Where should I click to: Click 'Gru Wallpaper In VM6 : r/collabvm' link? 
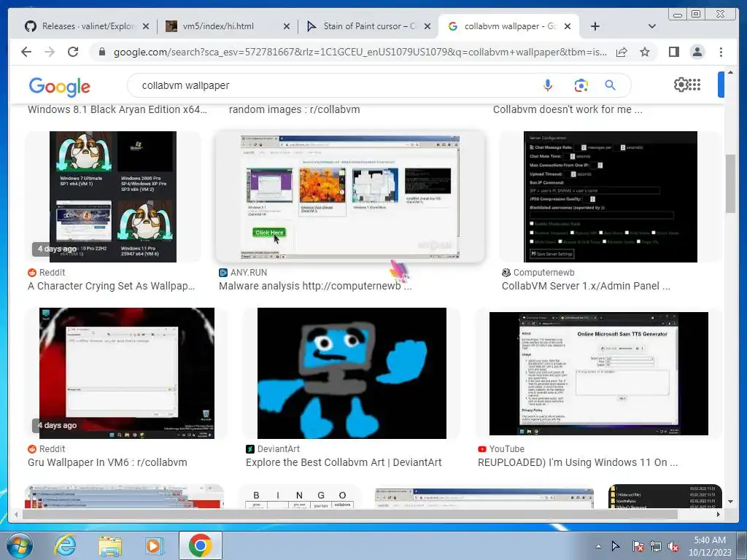[x=107, y=462]
